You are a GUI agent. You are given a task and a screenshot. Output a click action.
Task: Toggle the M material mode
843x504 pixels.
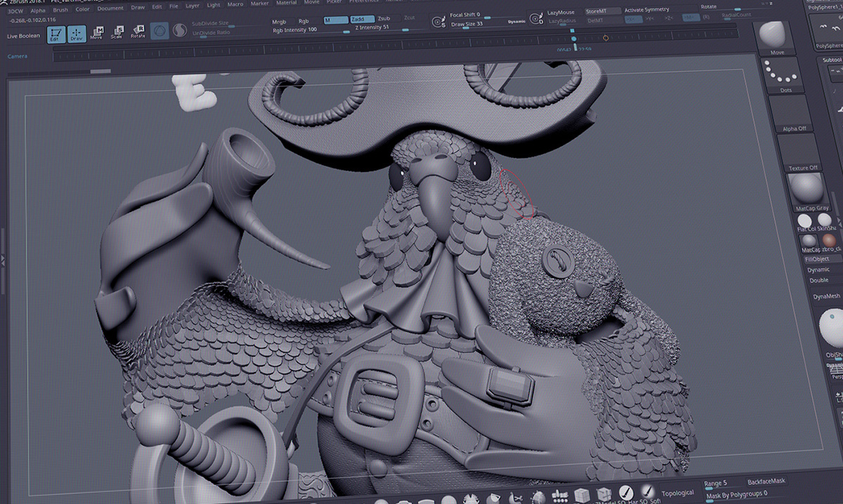(x=334, y=20)
